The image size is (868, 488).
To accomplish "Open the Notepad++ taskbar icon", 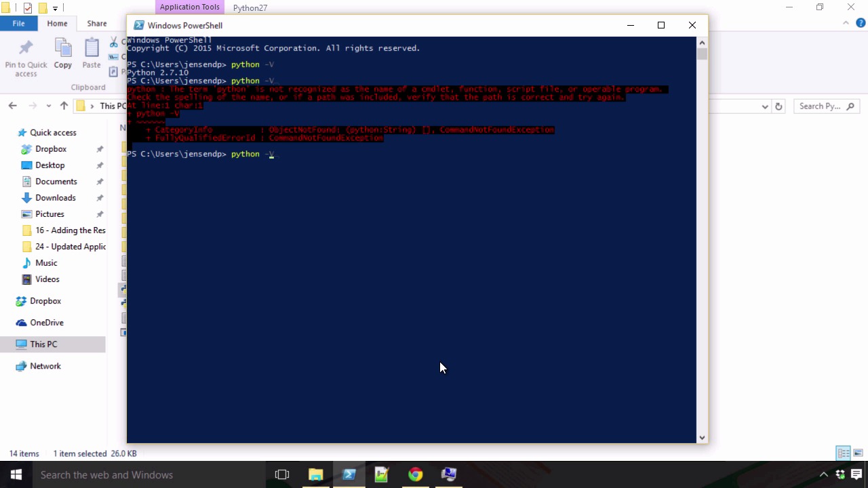I will 382,474.
